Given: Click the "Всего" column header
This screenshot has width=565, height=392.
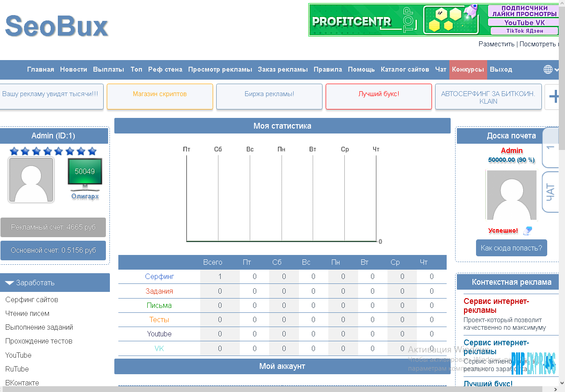Looking at the screenshot, I should 213,262.
